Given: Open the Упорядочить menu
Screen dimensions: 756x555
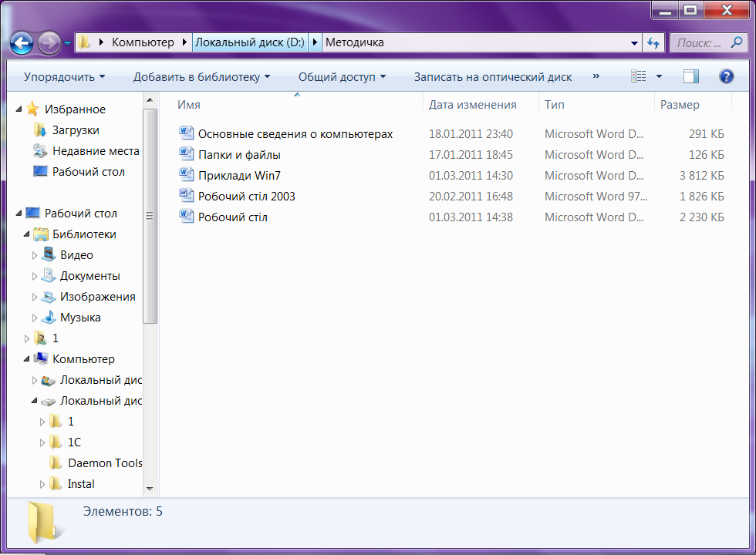Looking at the screenshot, I should (64, 77).
